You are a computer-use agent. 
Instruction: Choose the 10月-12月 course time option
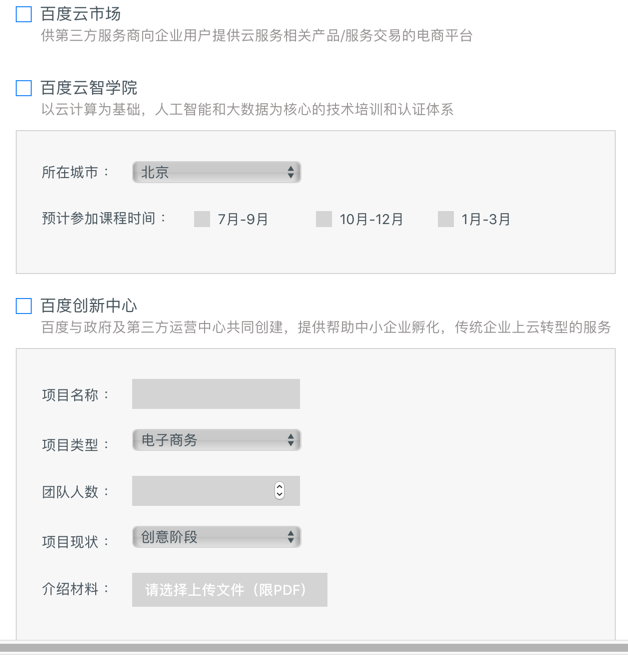coord(324,219)
